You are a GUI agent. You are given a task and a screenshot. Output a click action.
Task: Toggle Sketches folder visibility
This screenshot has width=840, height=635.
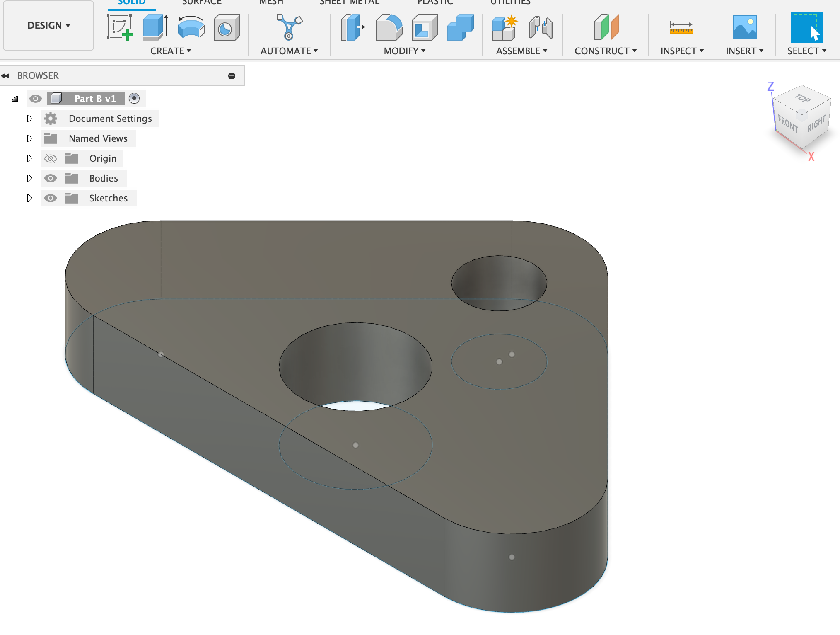(x=51, y=198)
